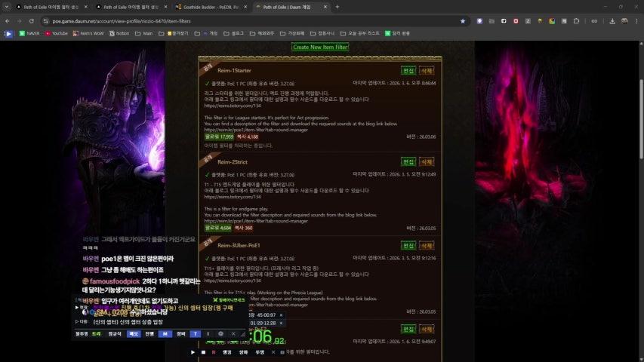Open the browser Downloads icon

[x=612, y=21]
